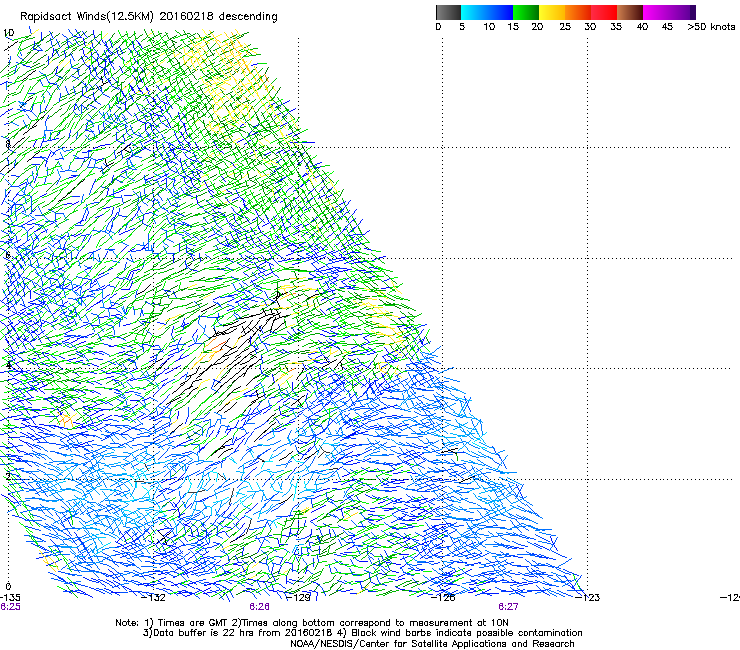Click the '-135' longitude axis label
This screenshot has width=740, height=650.
pos(10,598)
